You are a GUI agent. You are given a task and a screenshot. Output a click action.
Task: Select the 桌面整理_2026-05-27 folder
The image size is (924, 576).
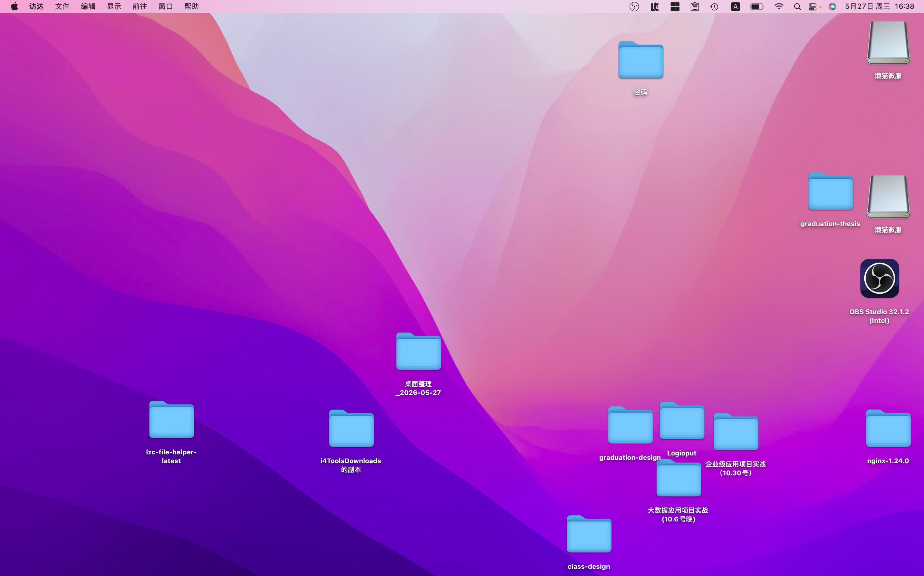(419, 351)
